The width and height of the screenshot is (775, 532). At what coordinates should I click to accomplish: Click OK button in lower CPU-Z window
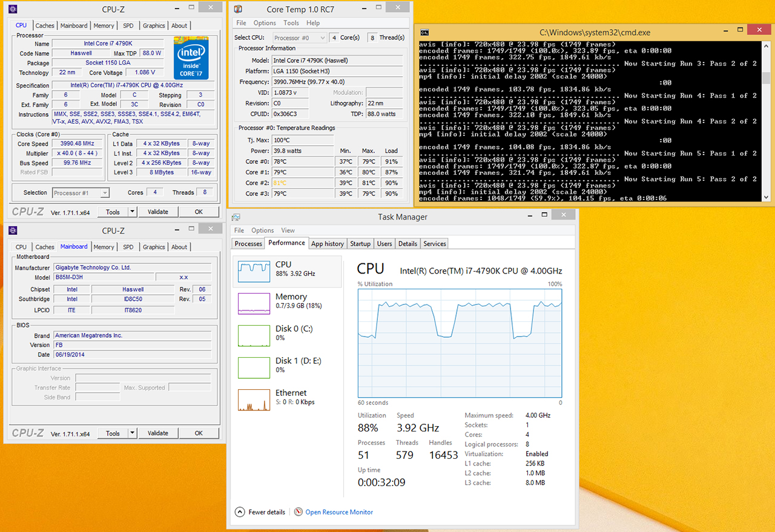pyautogui.click(x=199, y=433)
